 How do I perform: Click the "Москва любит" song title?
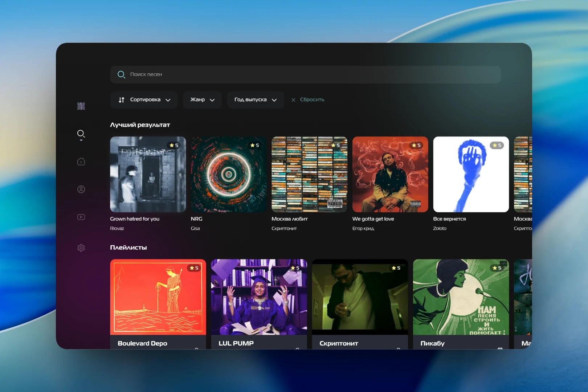[x=290, y=219]
